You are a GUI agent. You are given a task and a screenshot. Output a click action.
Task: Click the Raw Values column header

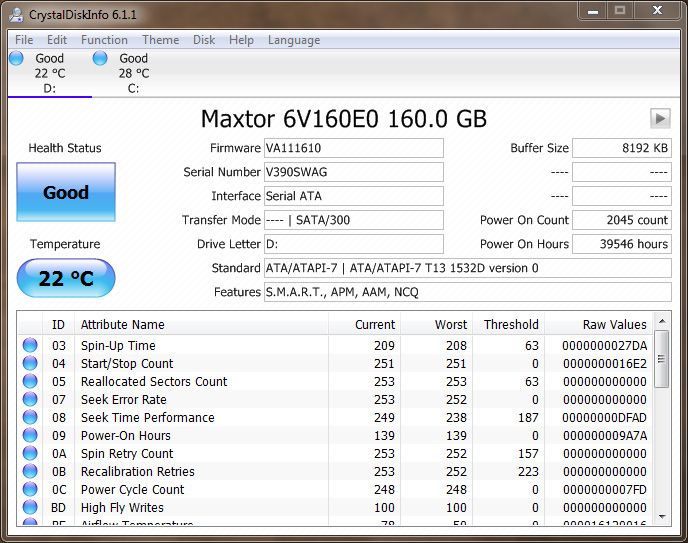pos(598,325)
